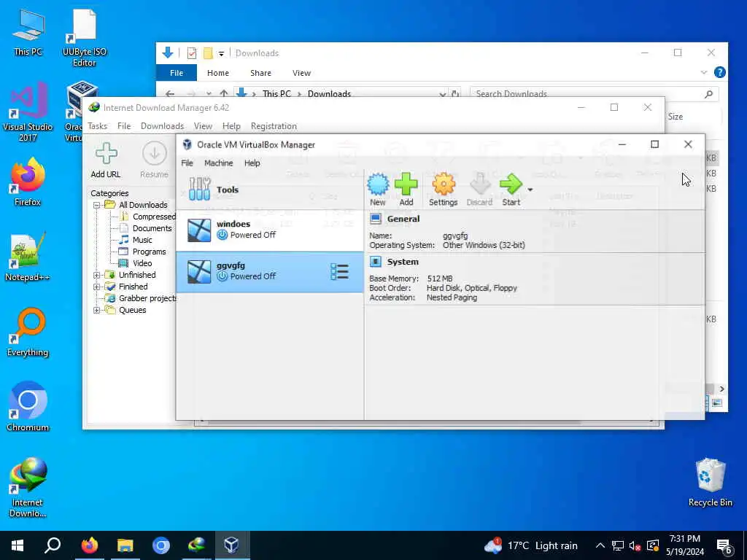Image resolution: width=747 pixels, height=560 pixels.
Task: Click taskbar search magnifier
Action: [x=53, y=545]
